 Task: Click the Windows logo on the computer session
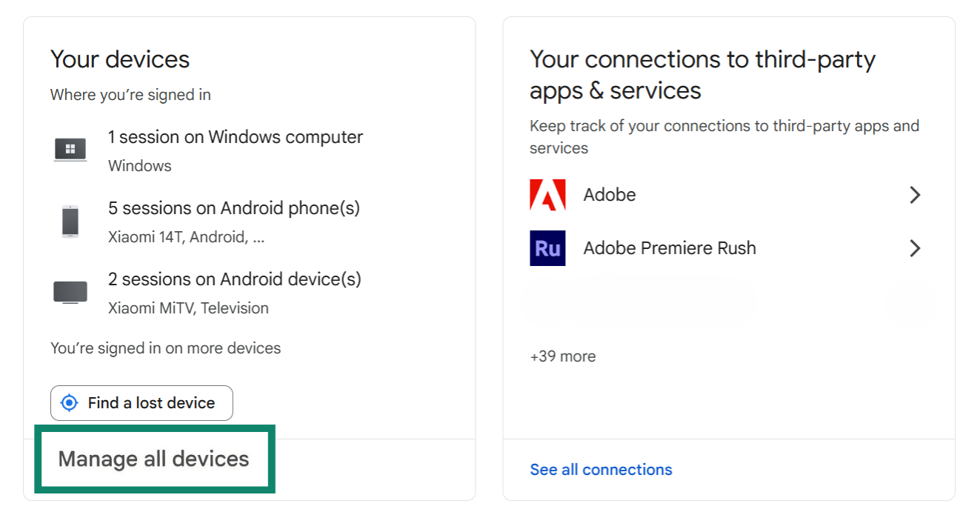click(x=70, y=148)
